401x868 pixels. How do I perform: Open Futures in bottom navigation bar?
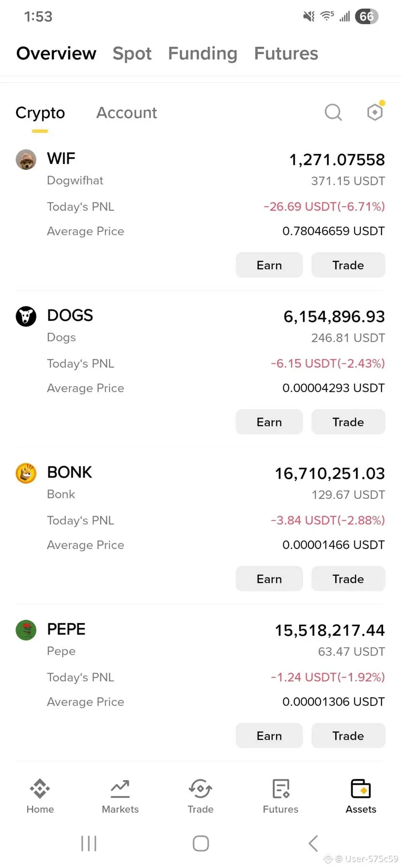[x=280, y=796]
